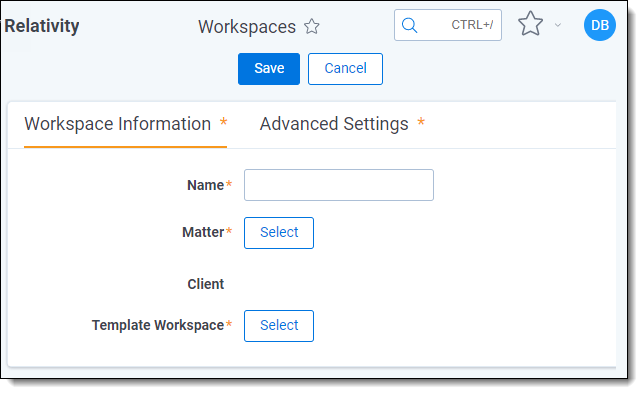Click the Save button
This screenshot has height=394, width=643.
pyautogui.click(x=269, y=69)
